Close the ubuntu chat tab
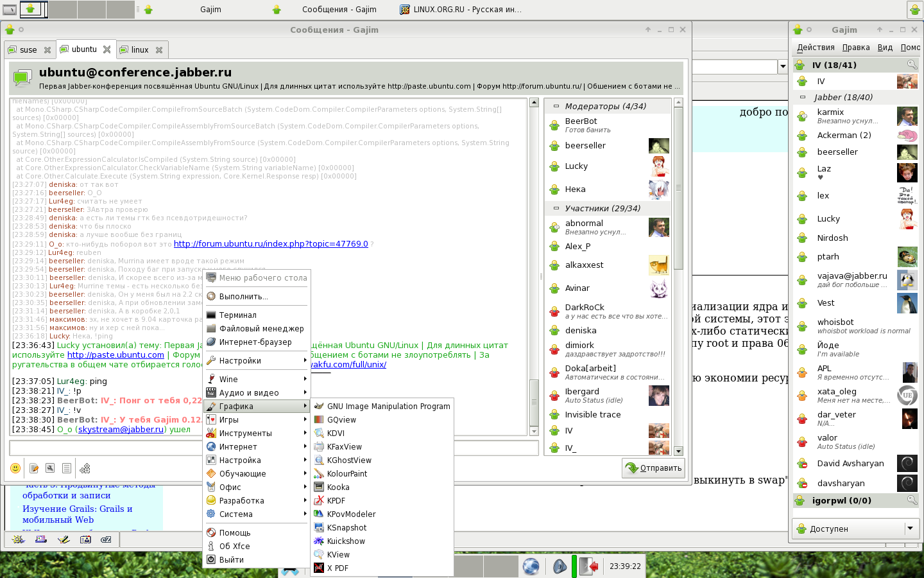This screenshot has width=924, height=578. [x=107, y=49]
